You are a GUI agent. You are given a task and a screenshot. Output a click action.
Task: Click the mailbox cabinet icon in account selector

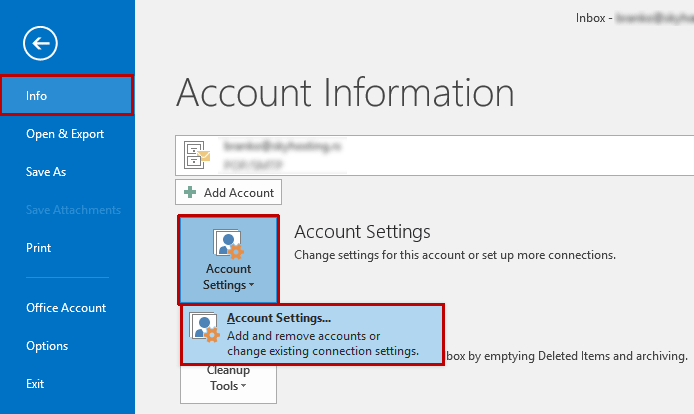[197, 155]
